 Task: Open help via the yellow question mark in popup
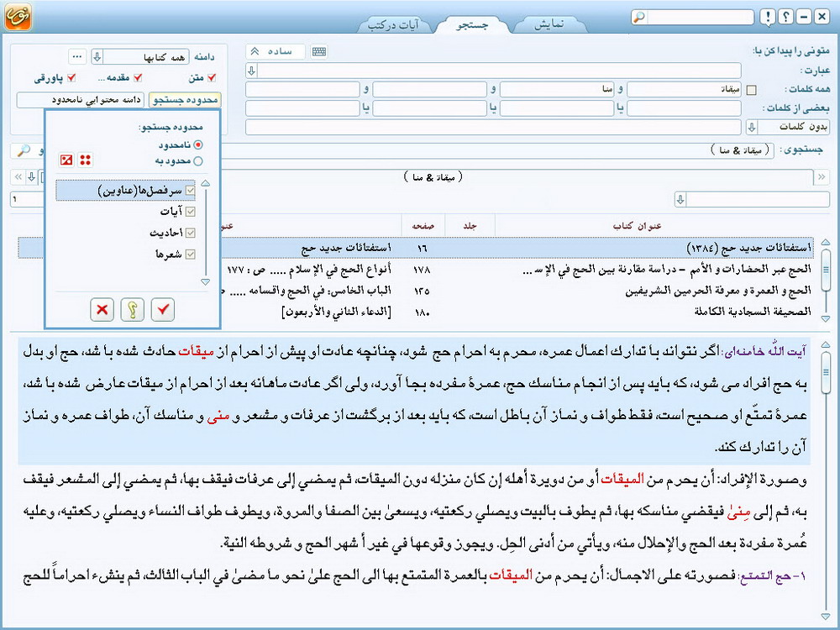pos(133,310)
